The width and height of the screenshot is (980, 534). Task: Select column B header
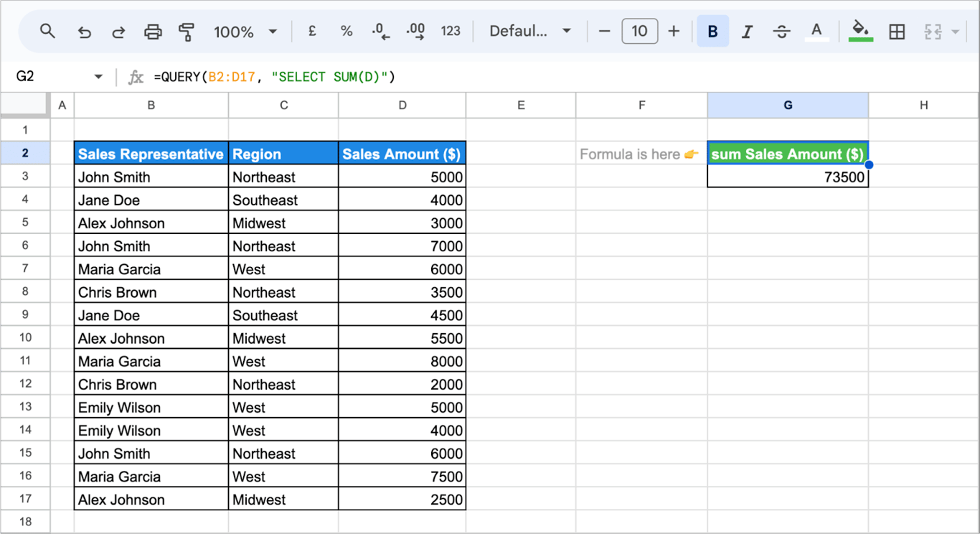click(x=151, y=106)
